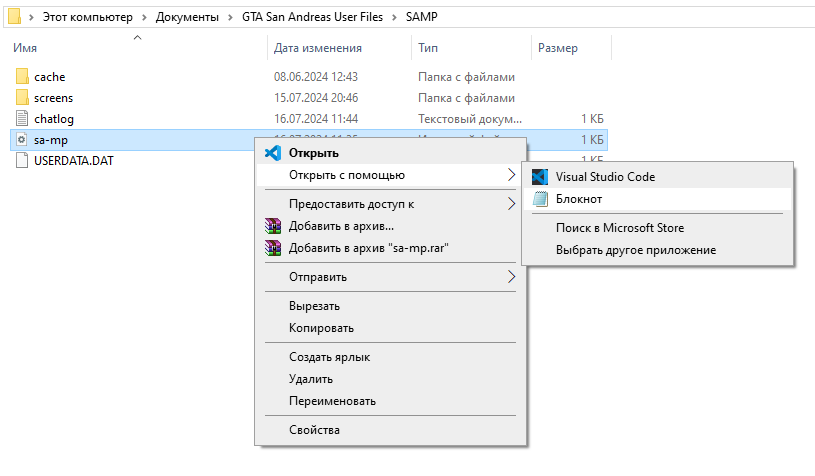Click the chatlog text document icon
Image resolution: width=815 pixels, height=476 pixels.
pos(23,119)
